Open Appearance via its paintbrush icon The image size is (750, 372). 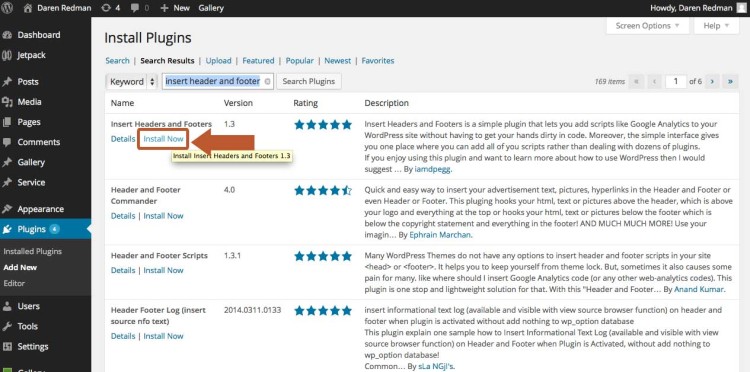7,209
